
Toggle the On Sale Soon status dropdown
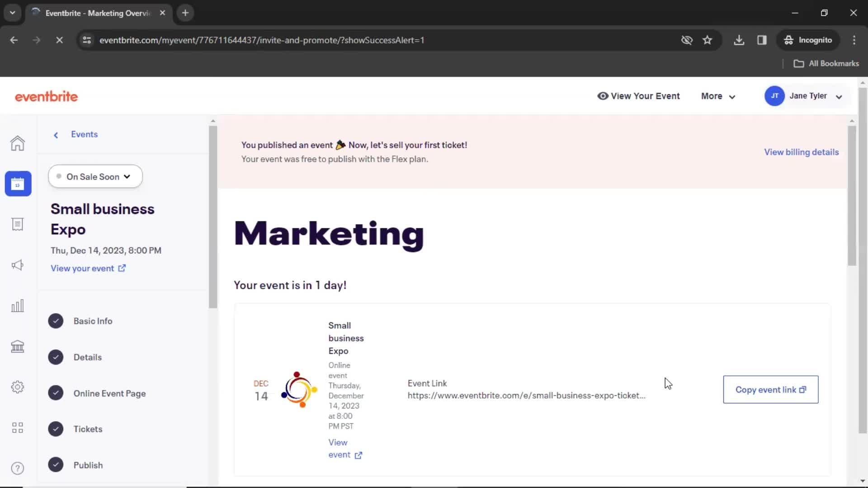95,176
